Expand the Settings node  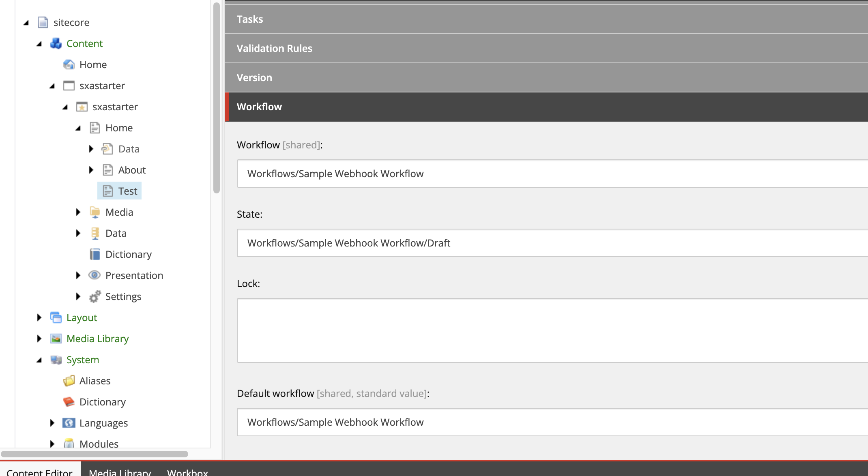pos(78,296)
